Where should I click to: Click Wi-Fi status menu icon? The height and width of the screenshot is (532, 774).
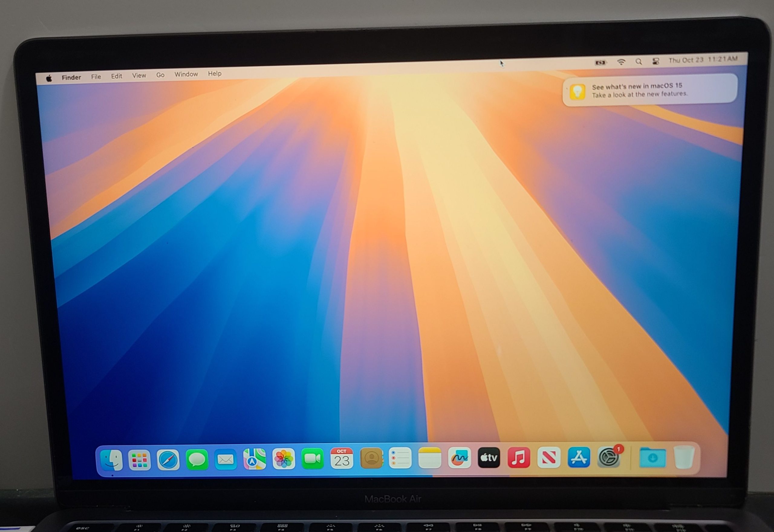point(621,62)
